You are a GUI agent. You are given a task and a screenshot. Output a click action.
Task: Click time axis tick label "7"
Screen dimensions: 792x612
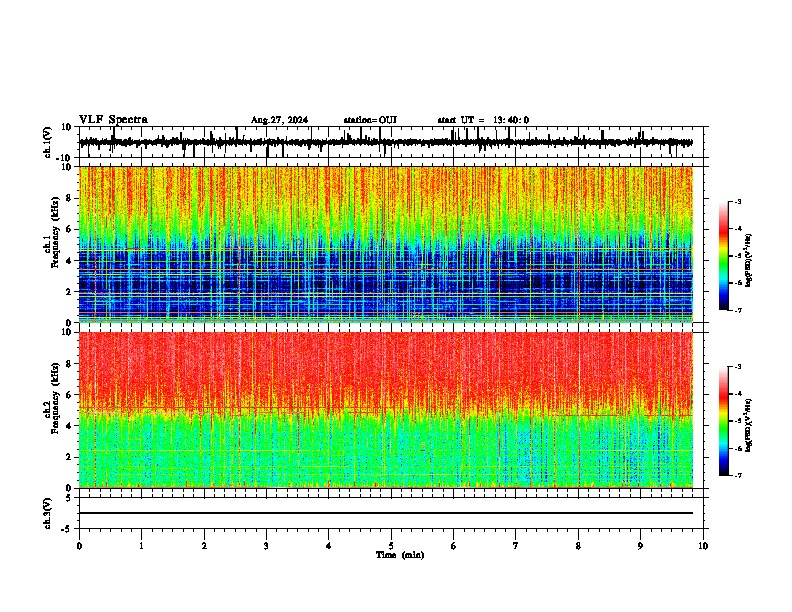[x=516, y=546]
